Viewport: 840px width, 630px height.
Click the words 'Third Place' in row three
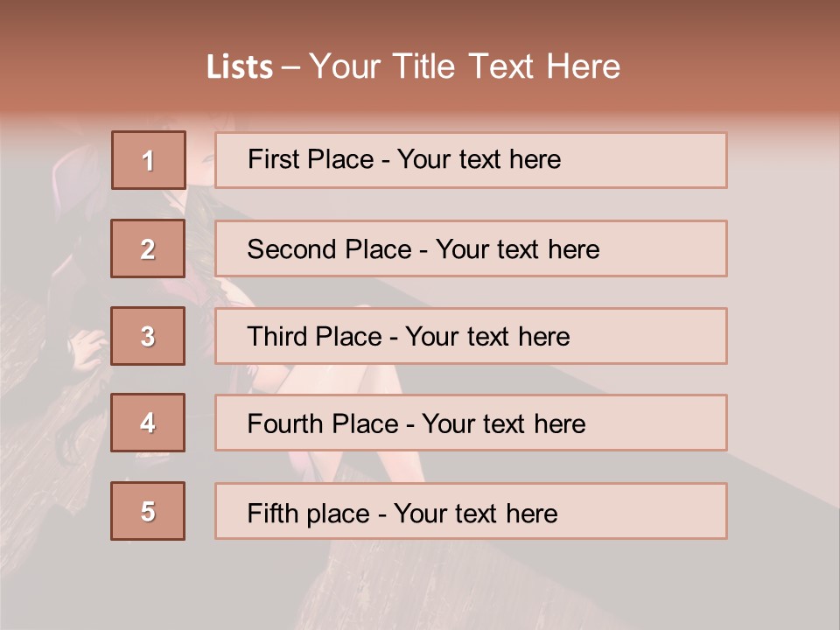314,336
